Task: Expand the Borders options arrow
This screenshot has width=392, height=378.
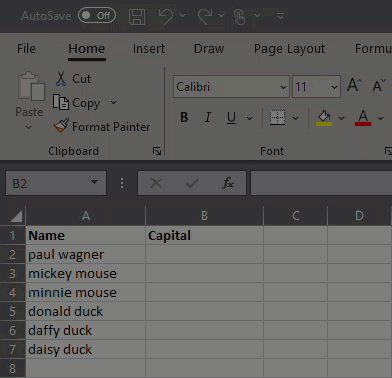Action: pos(295,118)
